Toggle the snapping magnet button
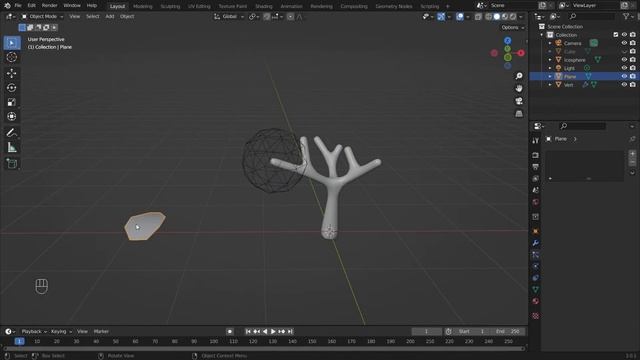This screenshot has height=360, width=640. 267,17
